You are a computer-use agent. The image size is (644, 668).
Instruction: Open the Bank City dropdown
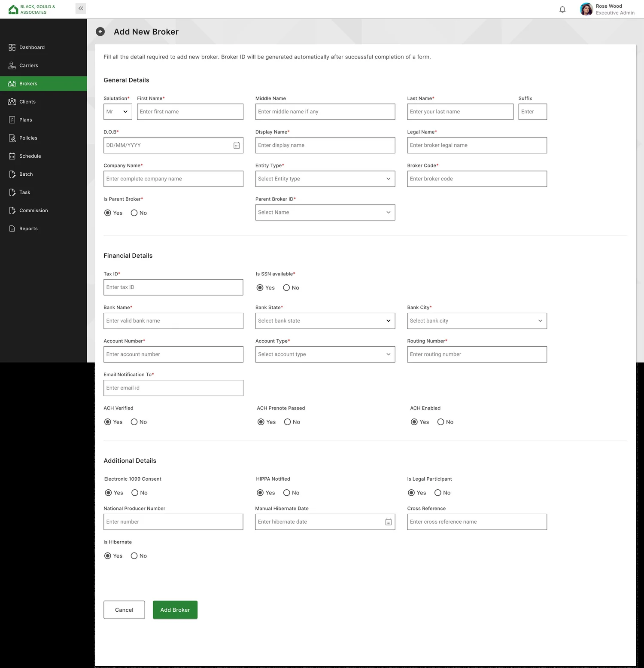tap(477, 321)
